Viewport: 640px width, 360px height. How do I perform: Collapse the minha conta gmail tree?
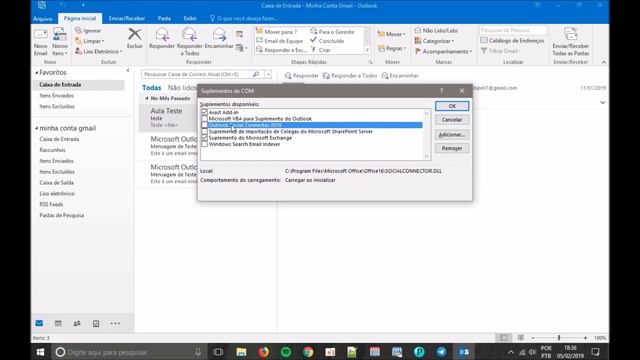[36, 128]
